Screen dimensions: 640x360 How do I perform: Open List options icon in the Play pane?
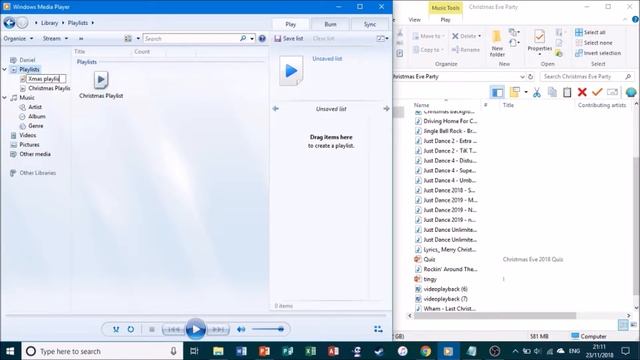tap(380, 38)
